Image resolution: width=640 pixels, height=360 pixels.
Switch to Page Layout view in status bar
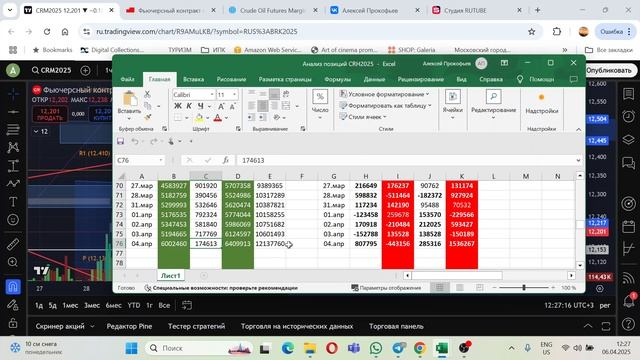tap(460, 288)
